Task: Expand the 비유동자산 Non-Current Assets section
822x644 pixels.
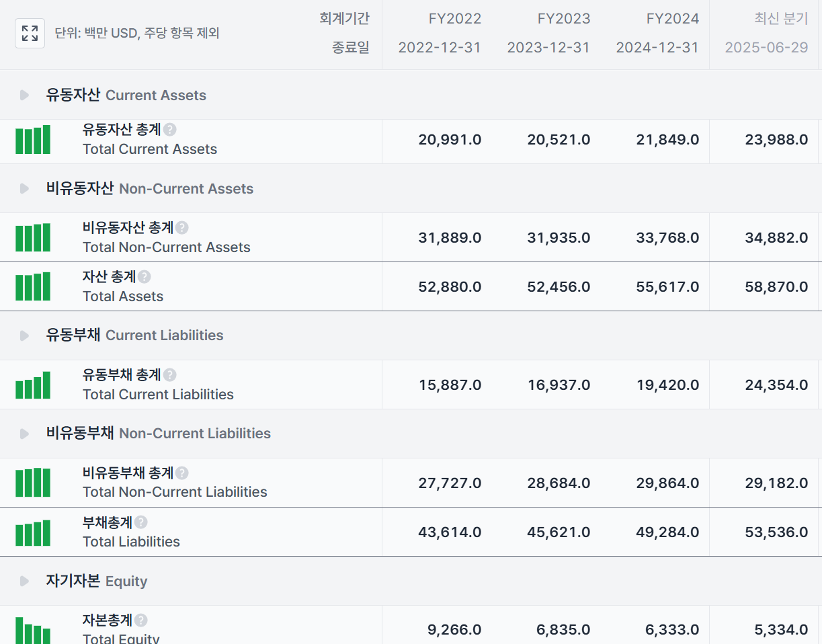Action: tap(25, 189)
